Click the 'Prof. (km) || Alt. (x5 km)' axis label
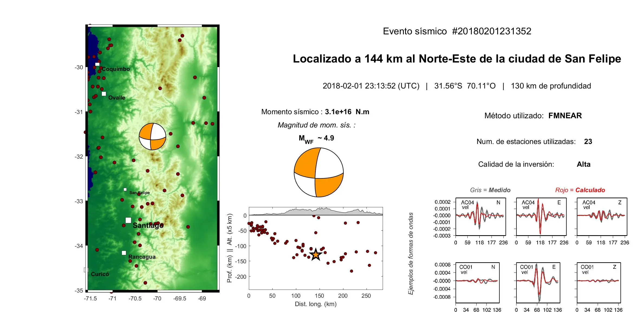Image resolution: width=644 pixels, height=328 pixels. click(230, 248)
